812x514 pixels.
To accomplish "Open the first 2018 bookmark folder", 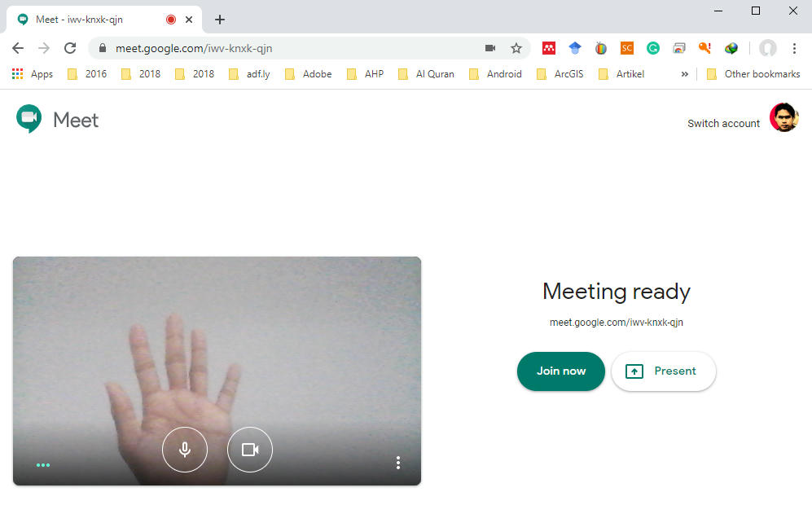I will click(x=141, y=74).
